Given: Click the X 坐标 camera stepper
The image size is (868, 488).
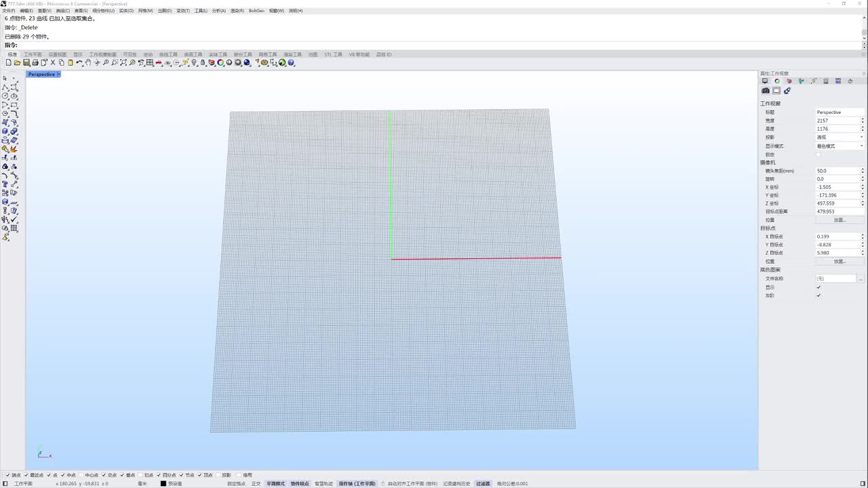Looking at the screenshot, I should click(x=863, y=187).
